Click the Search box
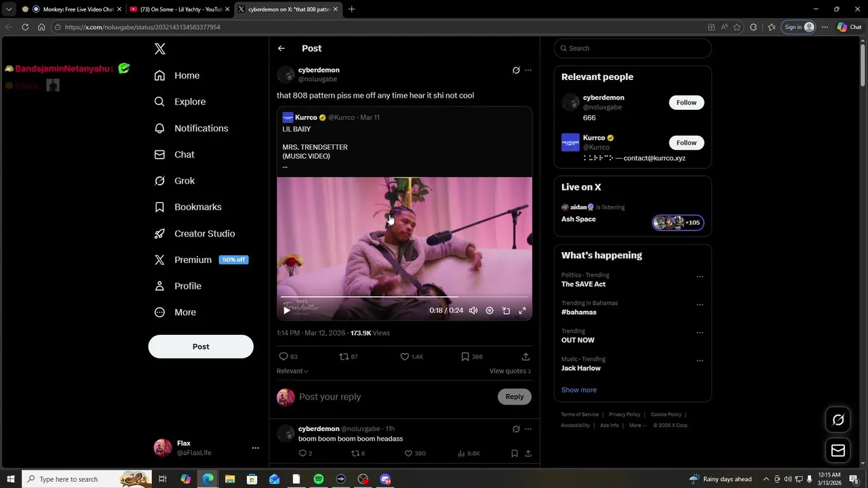The width and height of the screenshot is (868, 488). click(633, 48)
